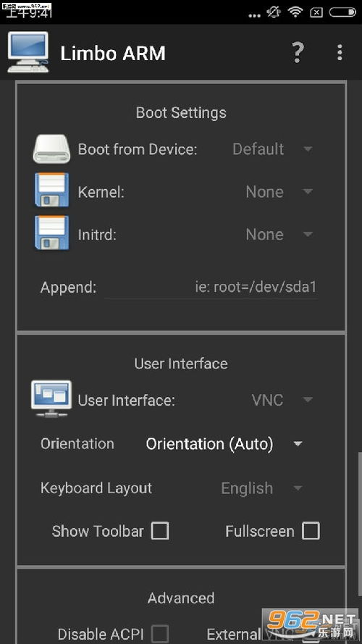Enable the Show Toolbar checkbox
362x644 pixels.
click(160, 531)
